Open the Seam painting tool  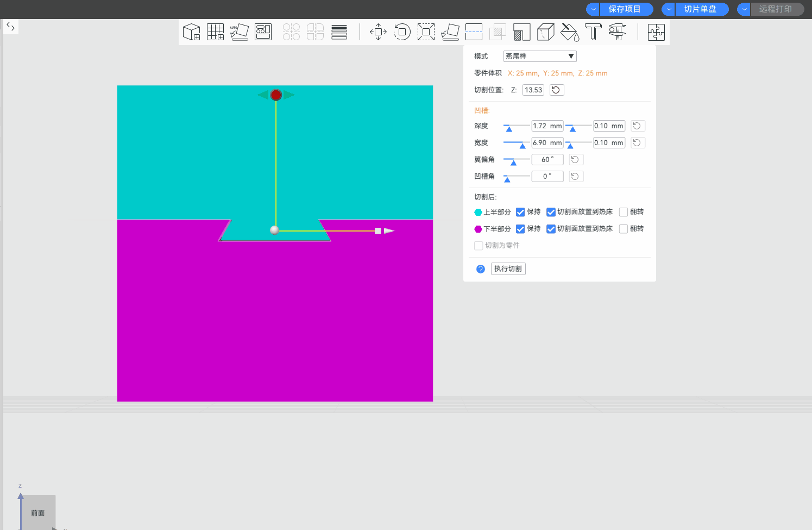(x=545, y=32)
